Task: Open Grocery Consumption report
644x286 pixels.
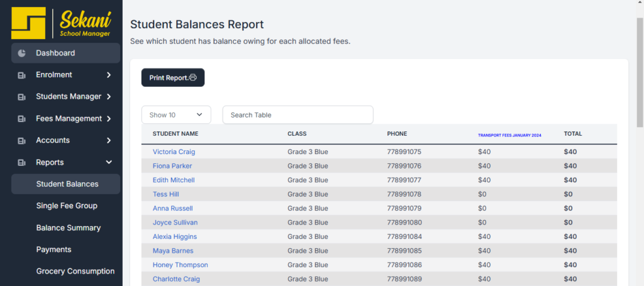Action: tap(75, 272)
